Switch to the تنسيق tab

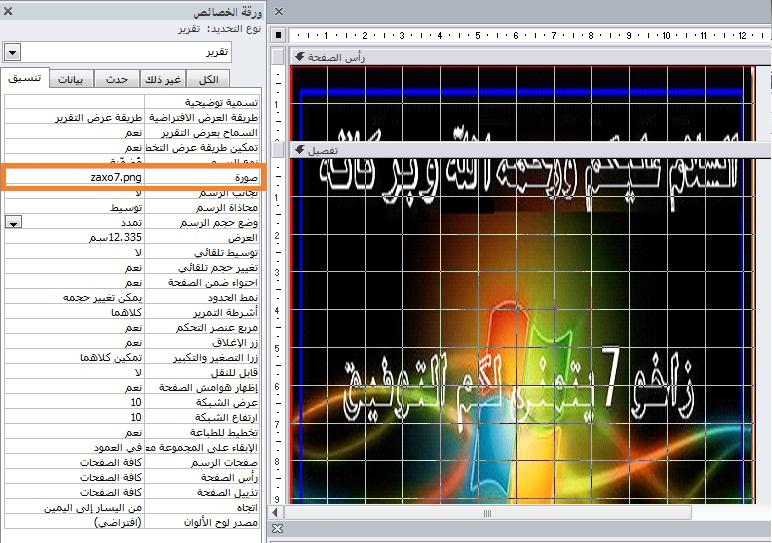(25, 79)
